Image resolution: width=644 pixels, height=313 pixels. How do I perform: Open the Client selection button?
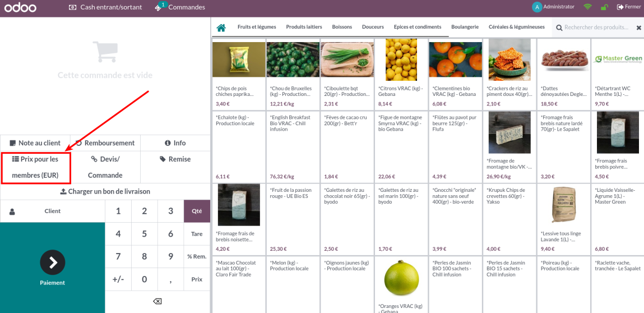tap(53, 211)
